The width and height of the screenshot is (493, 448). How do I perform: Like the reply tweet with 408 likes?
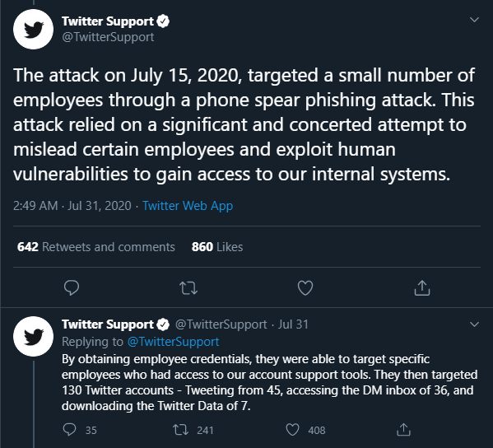292,430
